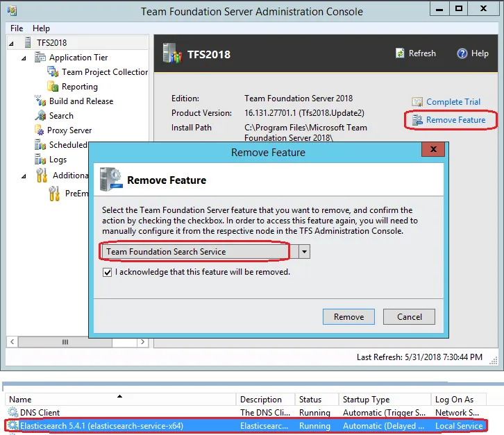The width and height of the screenshot is (504, 435).
Task: Click the Elasticsearch service gear icon
Action: tap(13, 426)
